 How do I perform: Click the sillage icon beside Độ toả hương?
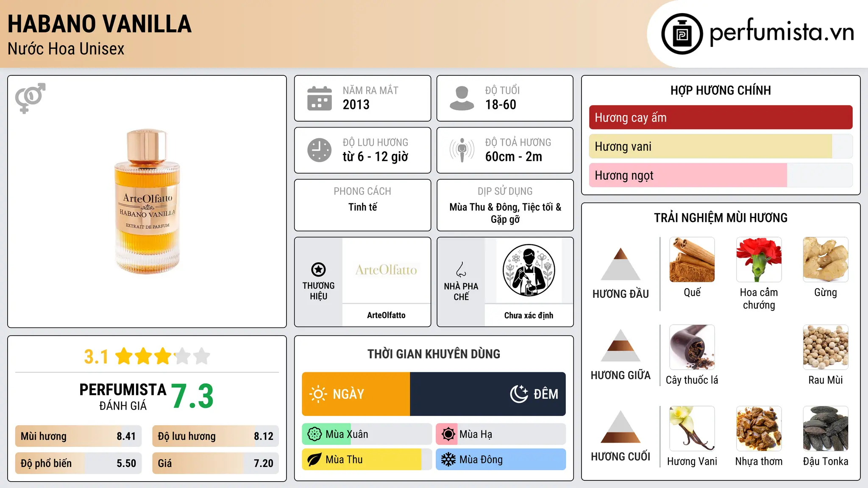[462, 150]
